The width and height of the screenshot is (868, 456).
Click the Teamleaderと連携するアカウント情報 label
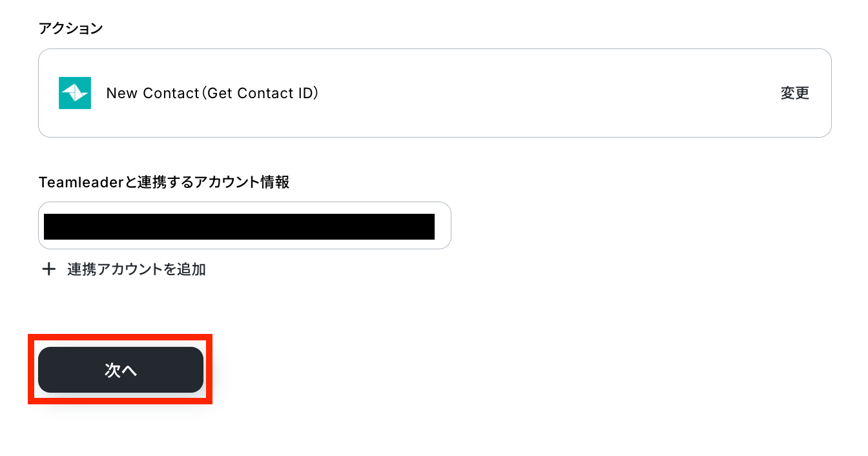164,182
